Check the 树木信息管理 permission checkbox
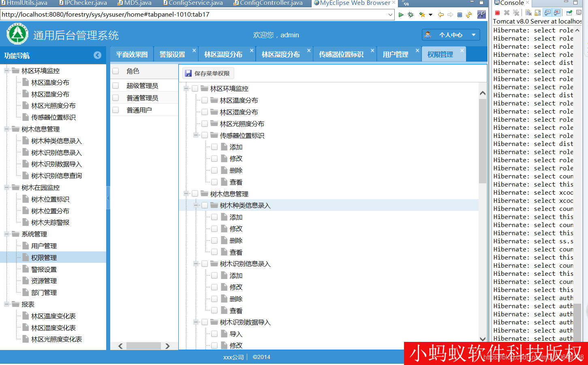 195,194
